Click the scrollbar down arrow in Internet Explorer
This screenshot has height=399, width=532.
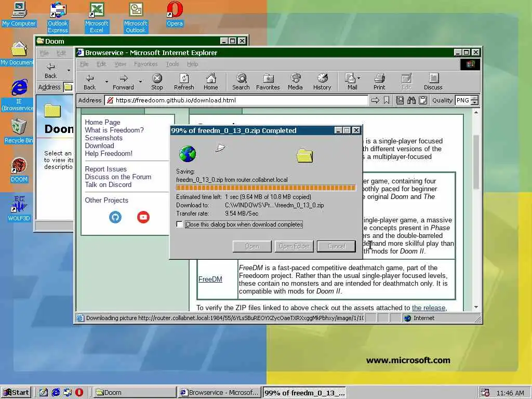pos(476,307)
